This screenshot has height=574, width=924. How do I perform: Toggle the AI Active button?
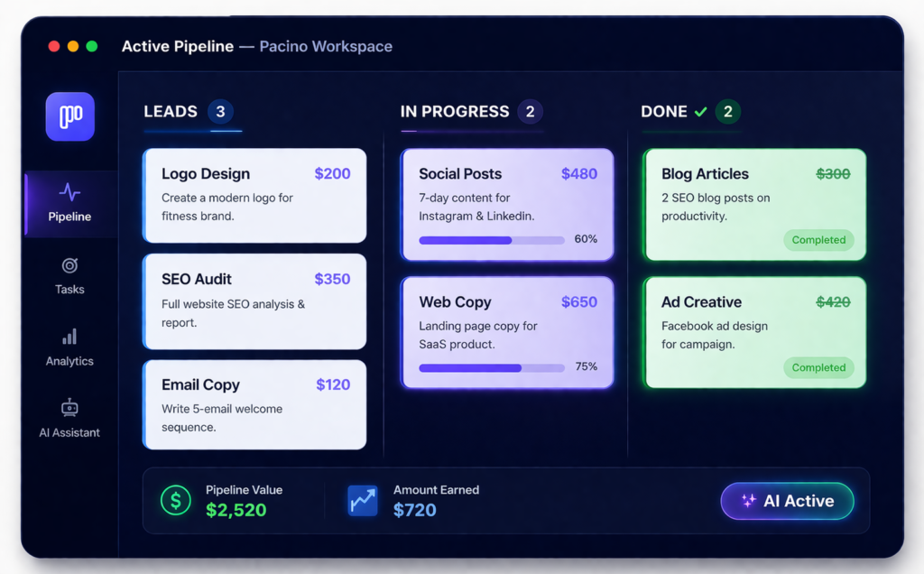[787, 501]
